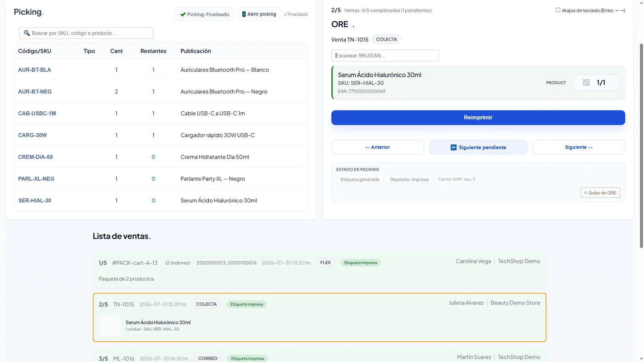The width and height of the screenshot is (644, 362).
Task: Focus the Escanear SKU/EAN input field
Action: [x=385, y=55]
